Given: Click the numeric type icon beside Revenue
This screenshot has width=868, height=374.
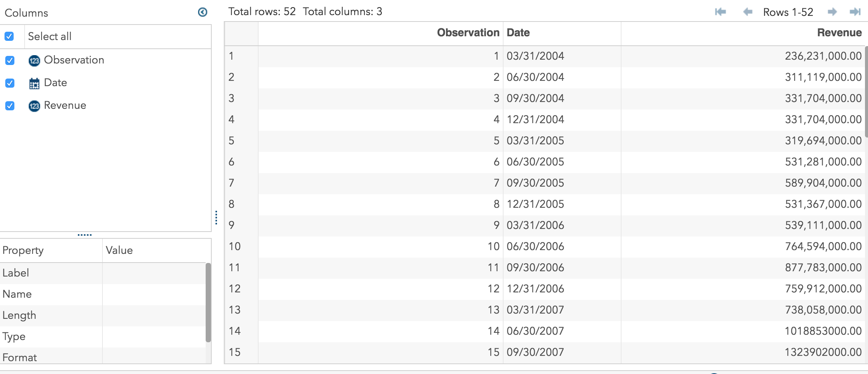Looking at the screenshot, I should 34,106.
